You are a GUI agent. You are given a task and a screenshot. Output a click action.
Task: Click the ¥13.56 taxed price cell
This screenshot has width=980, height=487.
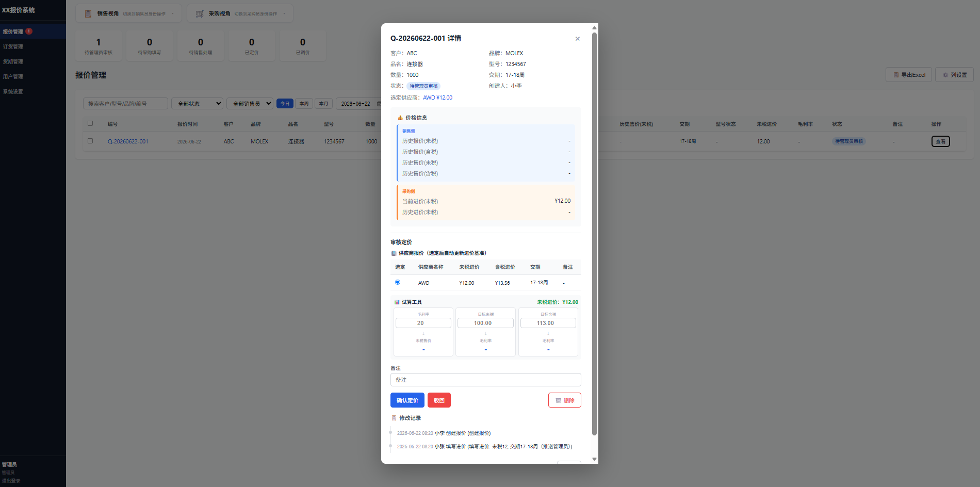click(502, 283)
